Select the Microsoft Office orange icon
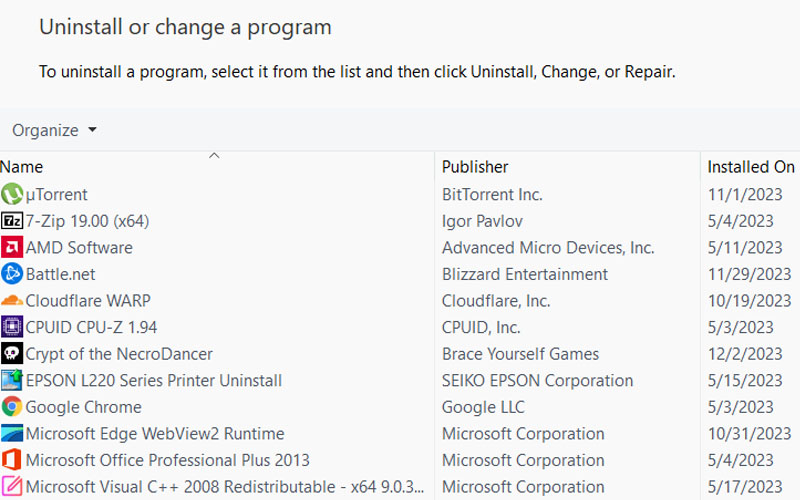The image size is (800, 500). 12,460
